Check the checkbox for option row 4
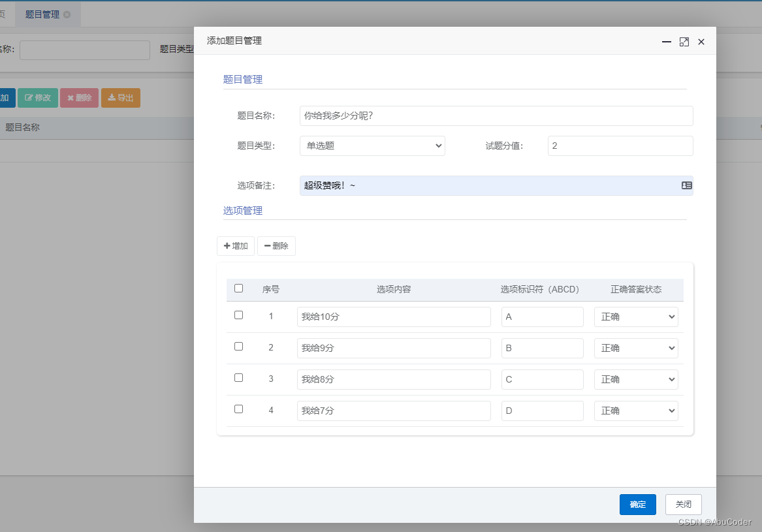Viewport: 762px width, 532px height. (238, 409)
